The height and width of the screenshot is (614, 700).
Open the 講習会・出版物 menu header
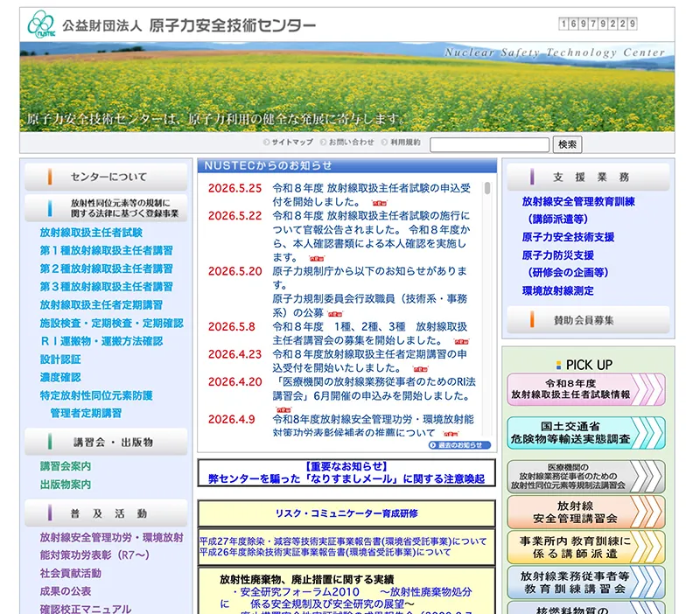pos(106,442)
